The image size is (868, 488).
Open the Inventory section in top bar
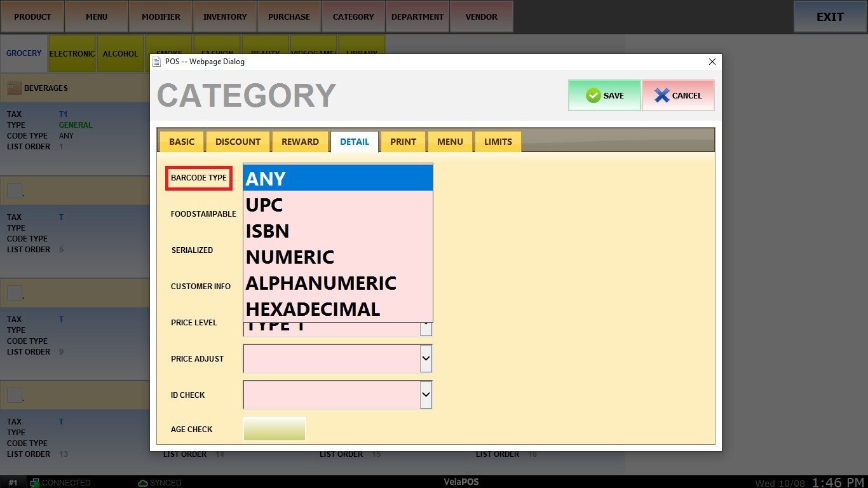[225, 17]
